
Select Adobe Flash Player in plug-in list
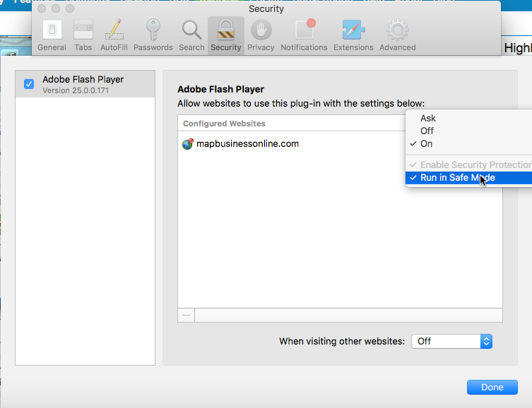click(x=85, y=84)
